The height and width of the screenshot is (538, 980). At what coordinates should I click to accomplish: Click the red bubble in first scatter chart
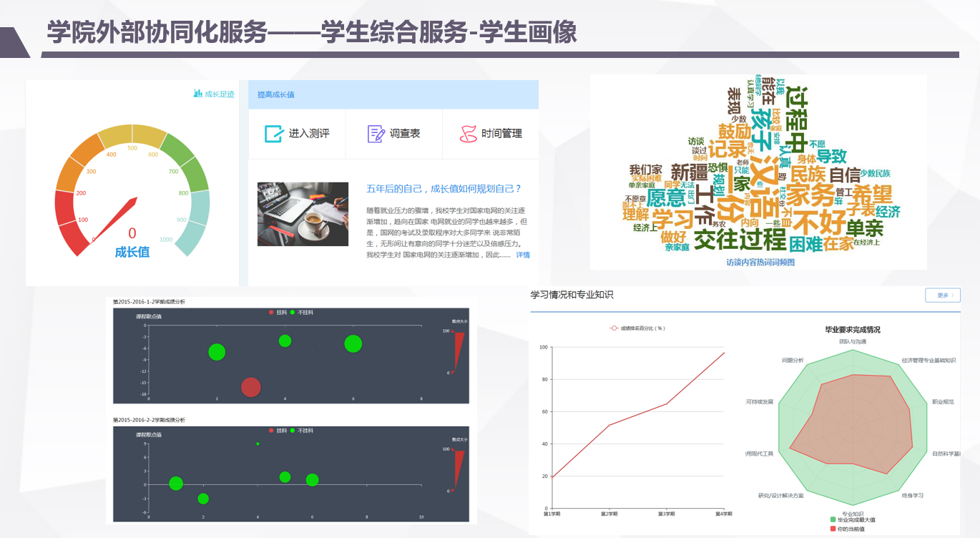250,387
